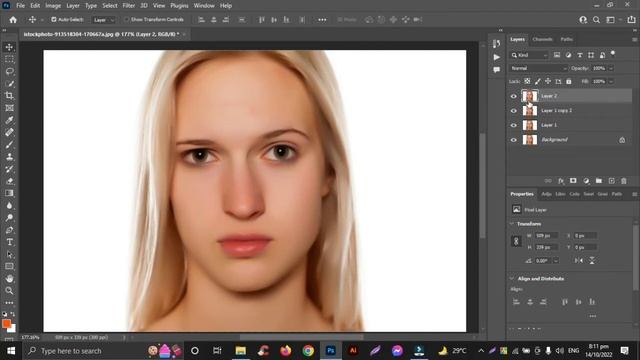Viewport: 640px width, 360px height.
Task: Flip vertical in Properties Transform
Action: [x=592, y=260]
